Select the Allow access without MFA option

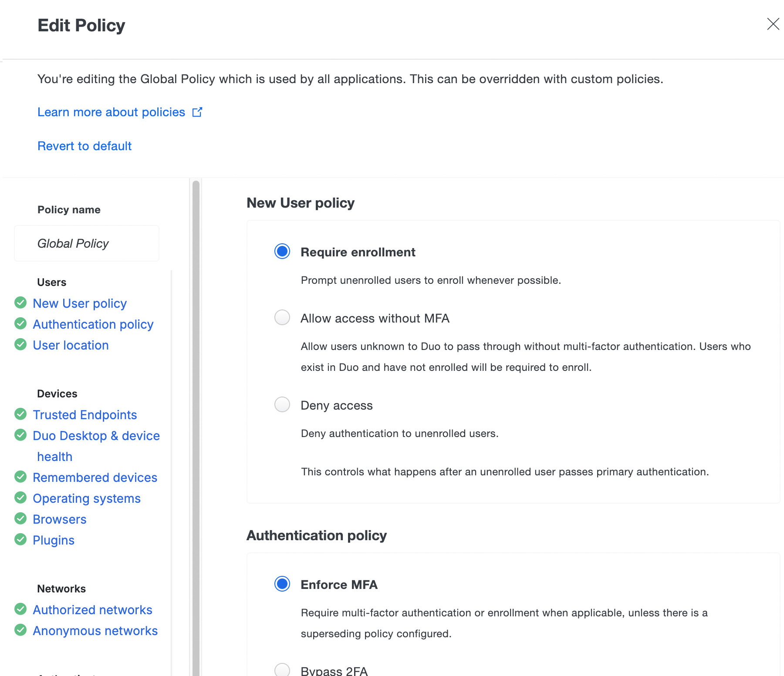click(x=282, y=318)
